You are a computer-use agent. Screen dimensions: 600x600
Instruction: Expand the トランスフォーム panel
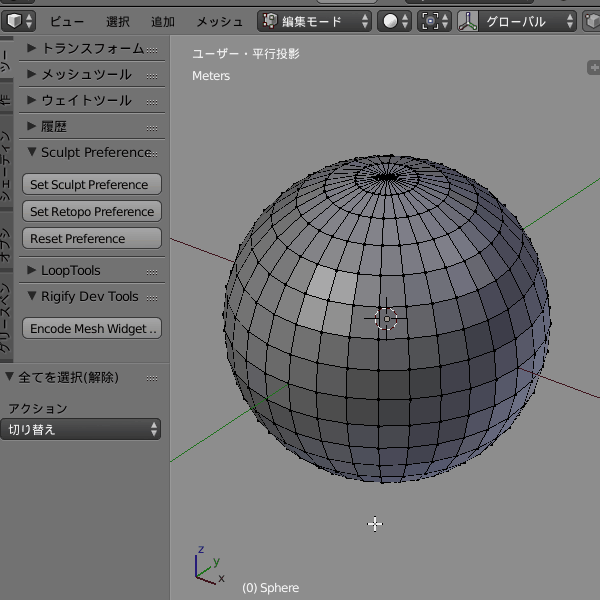point(92,49)
